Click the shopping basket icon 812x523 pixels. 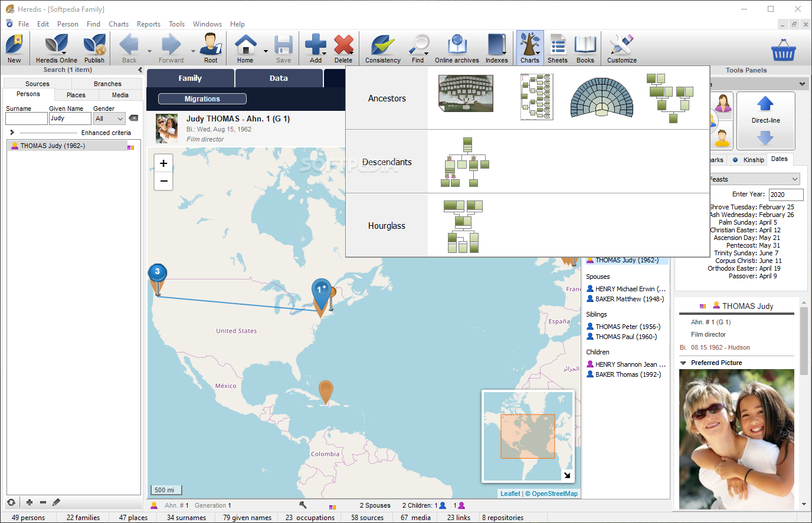[783, 50]
